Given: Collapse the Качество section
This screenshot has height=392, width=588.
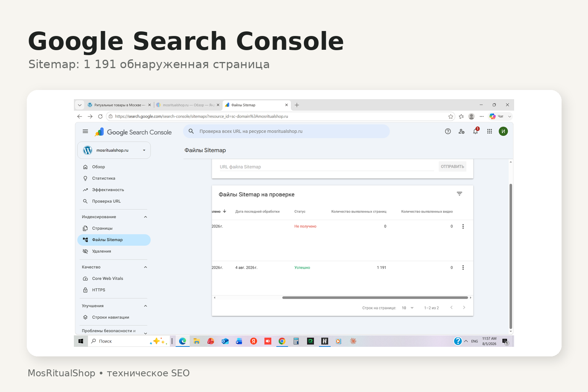Looking at the screenshot, I should click(145, 267).
